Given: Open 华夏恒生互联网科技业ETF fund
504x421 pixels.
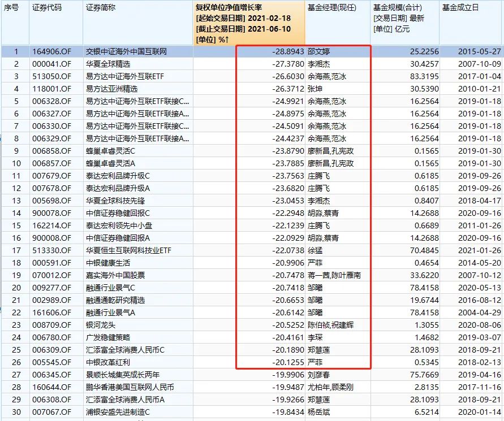Looking at the screenshot, I should [128, 250].
